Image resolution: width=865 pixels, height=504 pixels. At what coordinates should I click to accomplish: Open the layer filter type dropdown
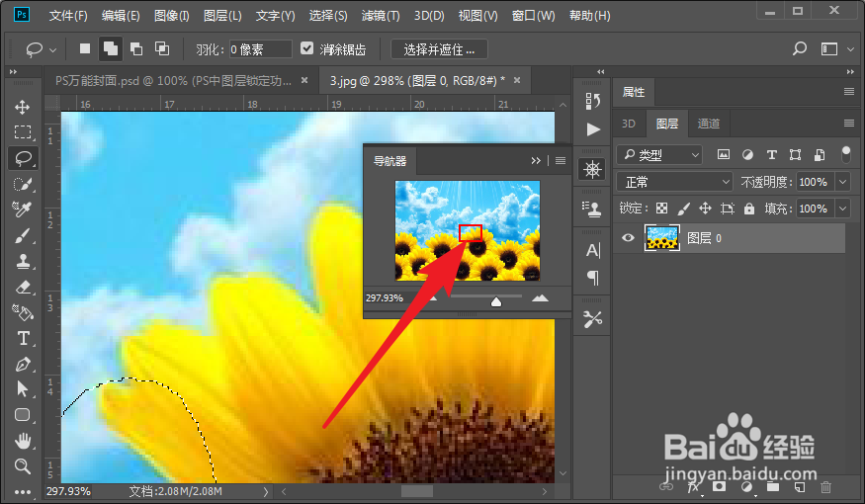click(659, 155)
